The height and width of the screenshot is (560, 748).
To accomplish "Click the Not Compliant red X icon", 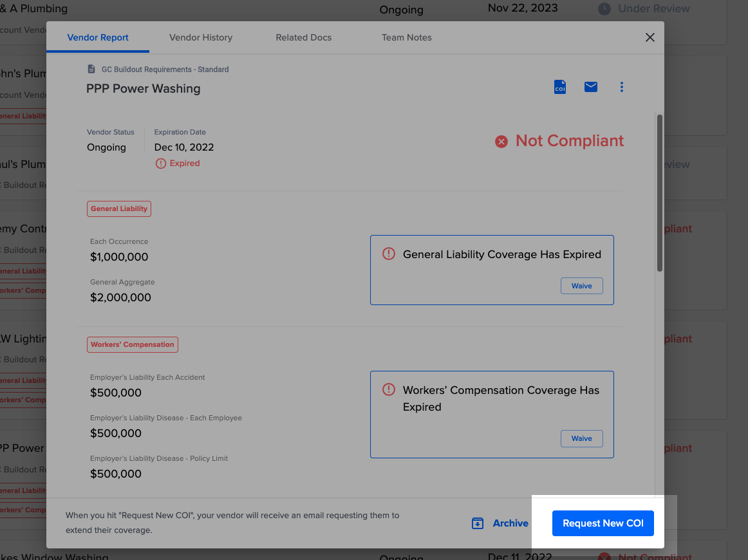I will click(x=501, y=142).
